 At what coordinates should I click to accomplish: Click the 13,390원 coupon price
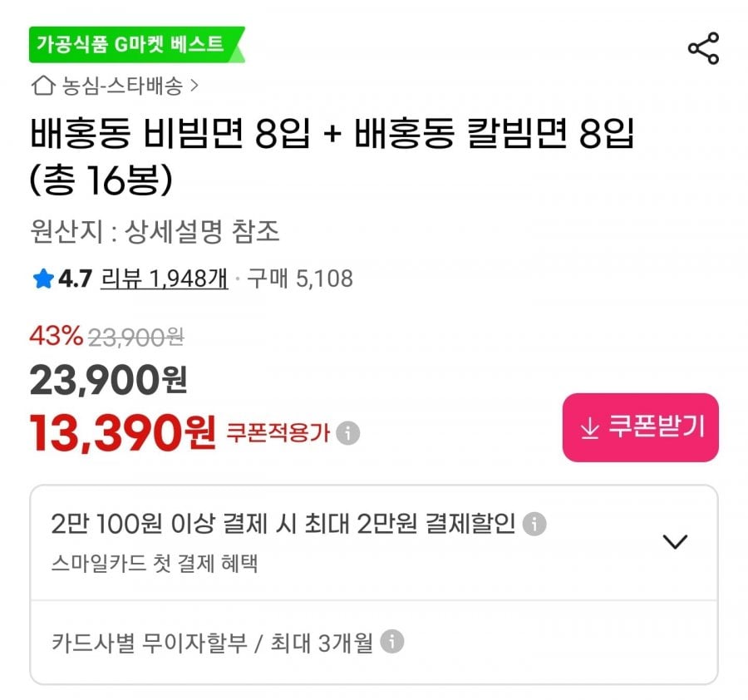123,432
